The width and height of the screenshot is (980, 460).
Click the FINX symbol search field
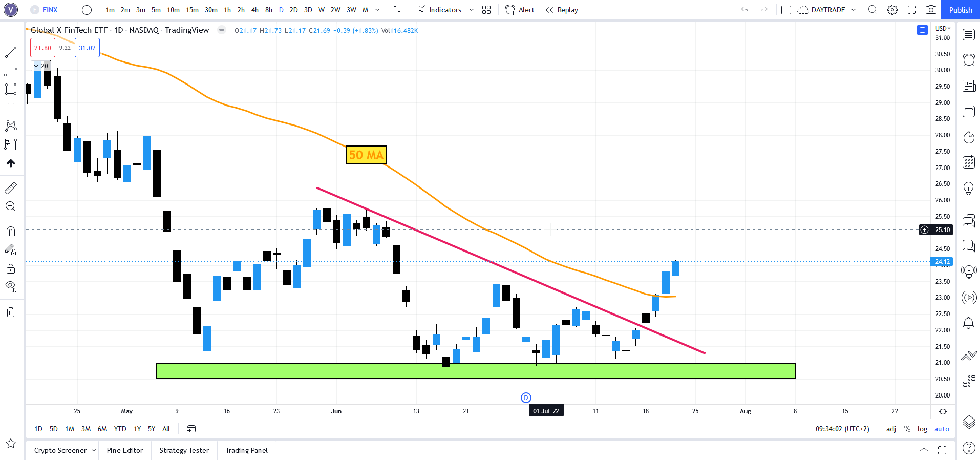50,10
